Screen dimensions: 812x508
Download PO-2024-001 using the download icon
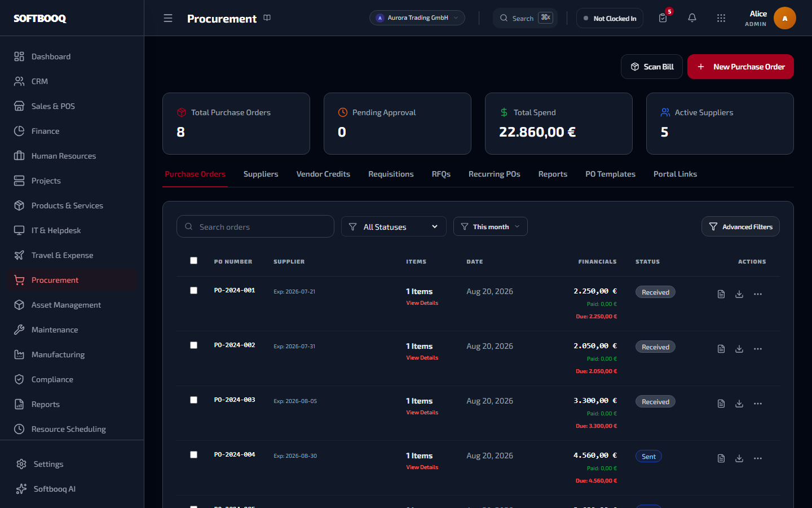pyautogui.click(x=739, y=294)
